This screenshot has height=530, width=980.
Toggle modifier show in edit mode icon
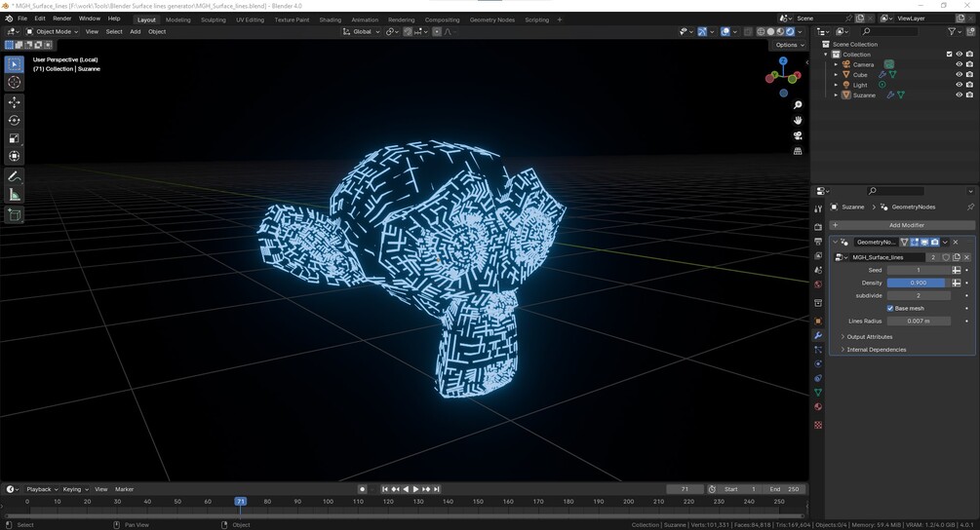pyautogui.click(x=915, y=243)
